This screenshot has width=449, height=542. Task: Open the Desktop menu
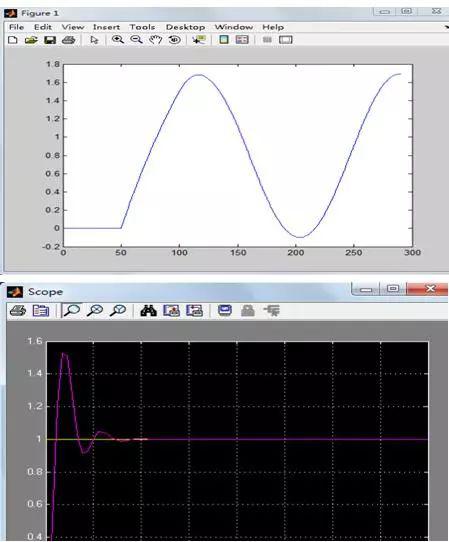185,27
